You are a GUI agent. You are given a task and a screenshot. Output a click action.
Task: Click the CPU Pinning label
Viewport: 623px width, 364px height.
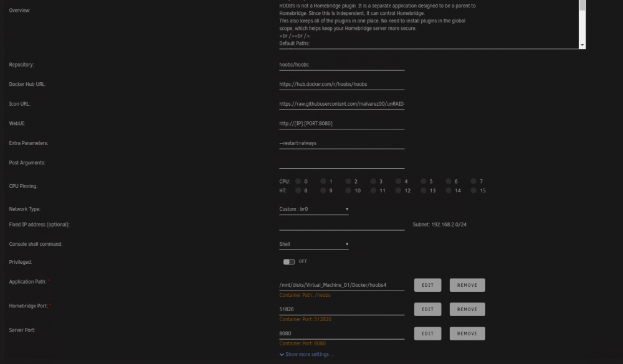click(x=23, y=186)
